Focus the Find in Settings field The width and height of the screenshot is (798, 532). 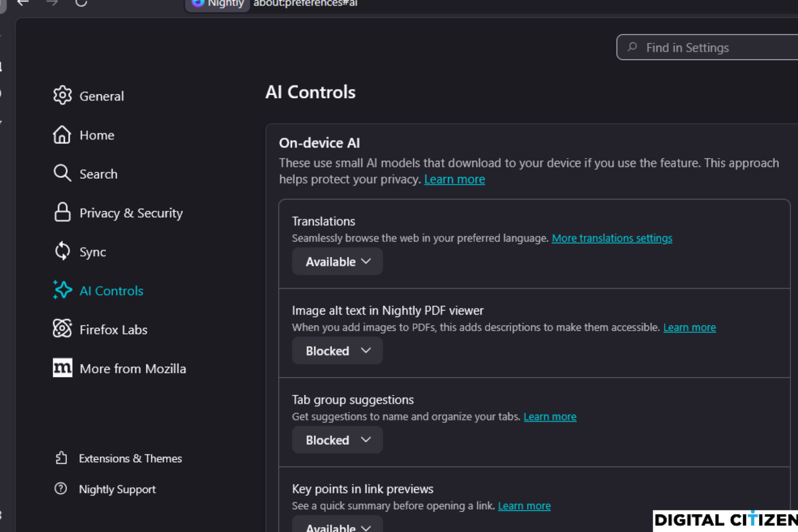point(707,47)
